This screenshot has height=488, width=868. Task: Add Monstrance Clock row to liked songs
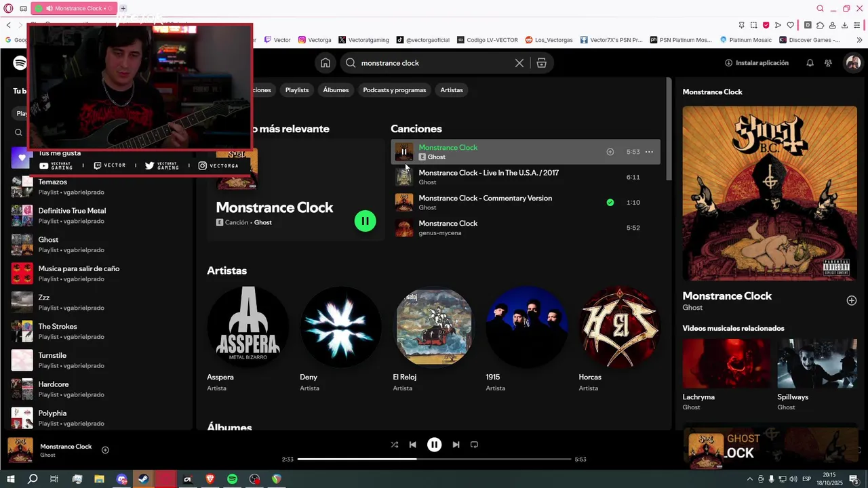(610, 152)
